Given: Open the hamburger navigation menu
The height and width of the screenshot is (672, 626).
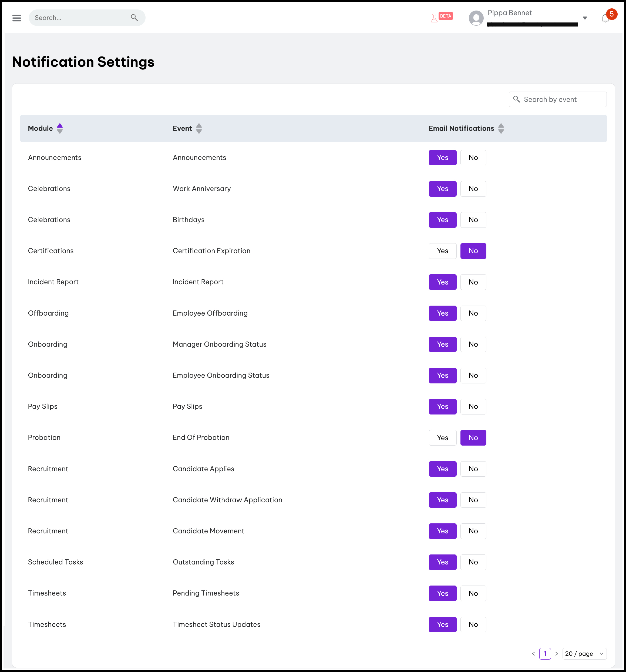Looking at the screenshot, I should [x=16, y=18].
